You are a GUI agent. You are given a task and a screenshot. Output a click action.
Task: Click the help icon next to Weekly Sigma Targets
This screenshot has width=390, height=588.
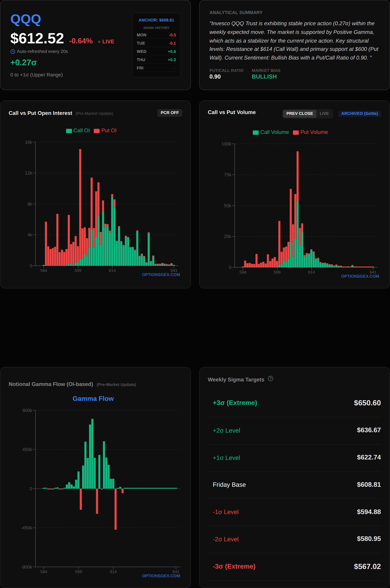coord(270,379)
